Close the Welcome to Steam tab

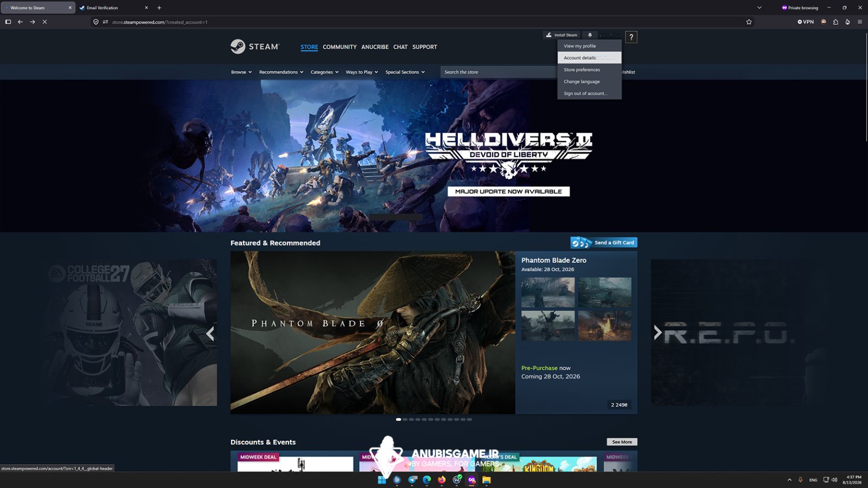point(70,8)
